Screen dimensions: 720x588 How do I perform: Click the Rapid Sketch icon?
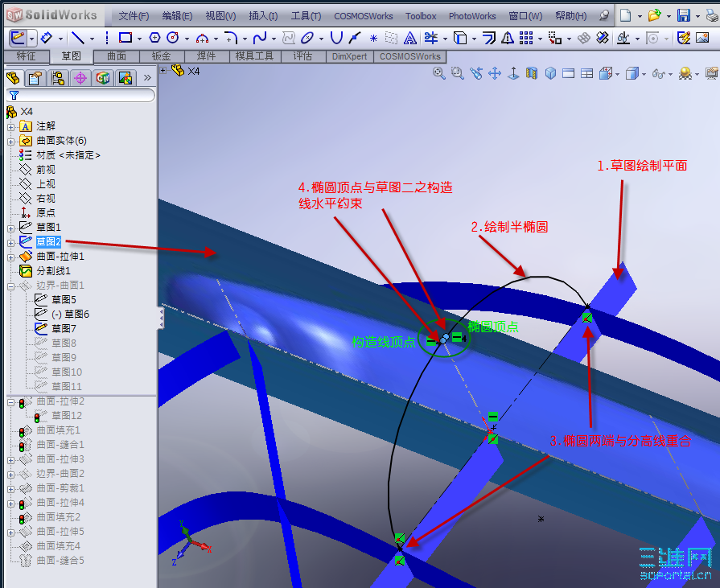tap(684, 38)
